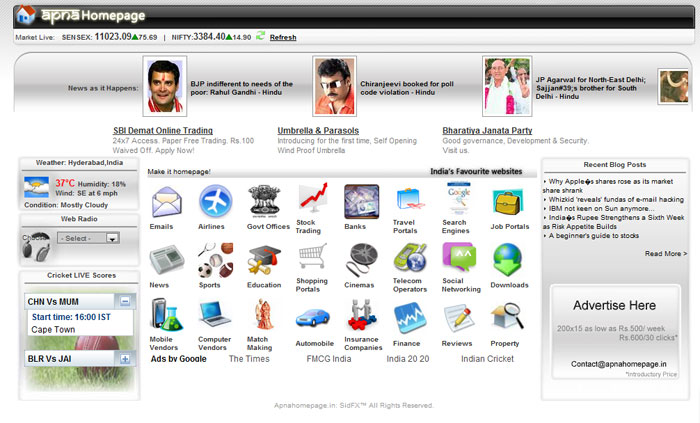Open the JP Agarwal news thumbnail
Screen dimensions: 700x423
click(x=507, y=86)
